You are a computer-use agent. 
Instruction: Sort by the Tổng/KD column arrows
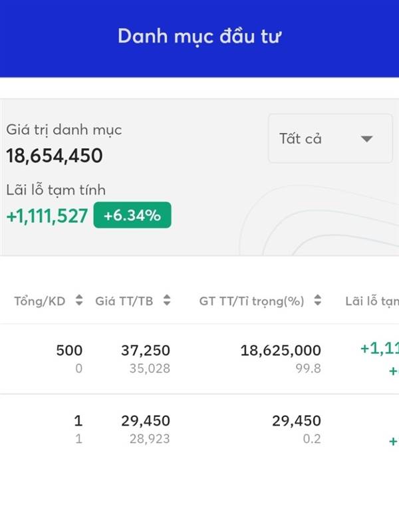click(79, 301)
